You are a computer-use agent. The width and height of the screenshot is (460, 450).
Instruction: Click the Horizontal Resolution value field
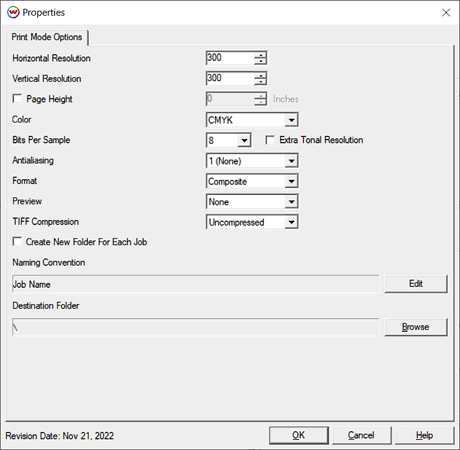pyautogui.click(x=230, y=58)
